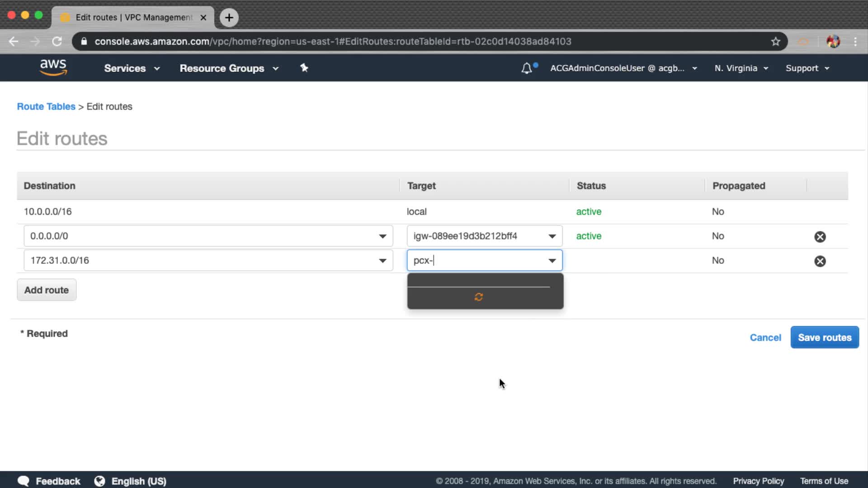Open the N. Virginia region selector

tap(741, 68)
